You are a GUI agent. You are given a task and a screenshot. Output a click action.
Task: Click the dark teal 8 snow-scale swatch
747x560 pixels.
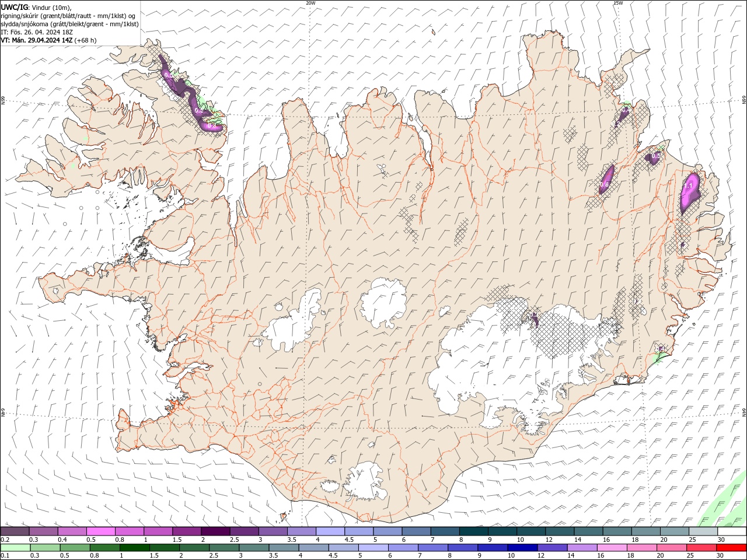(x=474, y=531)
